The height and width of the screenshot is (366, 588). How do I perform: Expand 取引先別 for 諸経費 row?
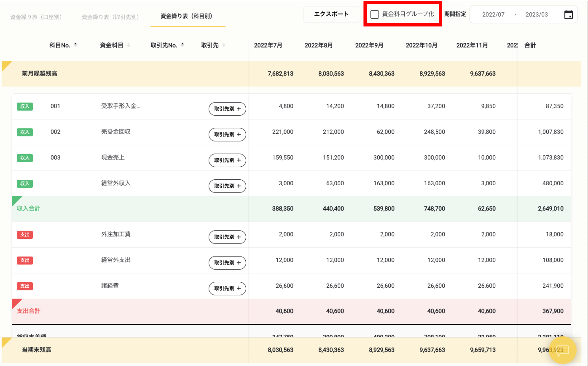(227, 288)
